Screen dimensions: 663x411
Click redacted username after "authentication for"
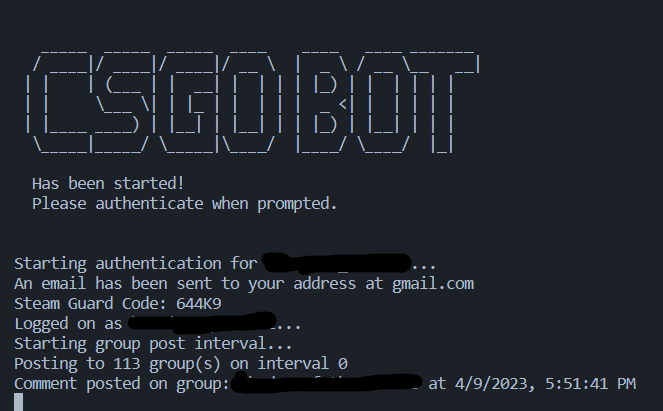pos(337,263)
